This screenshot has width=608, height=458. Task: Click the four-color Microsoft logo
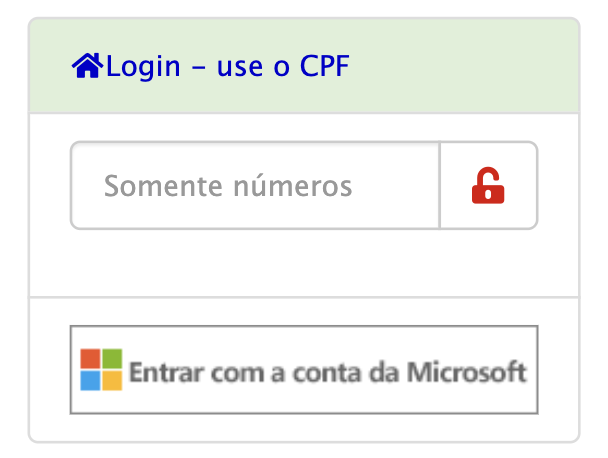101,370
